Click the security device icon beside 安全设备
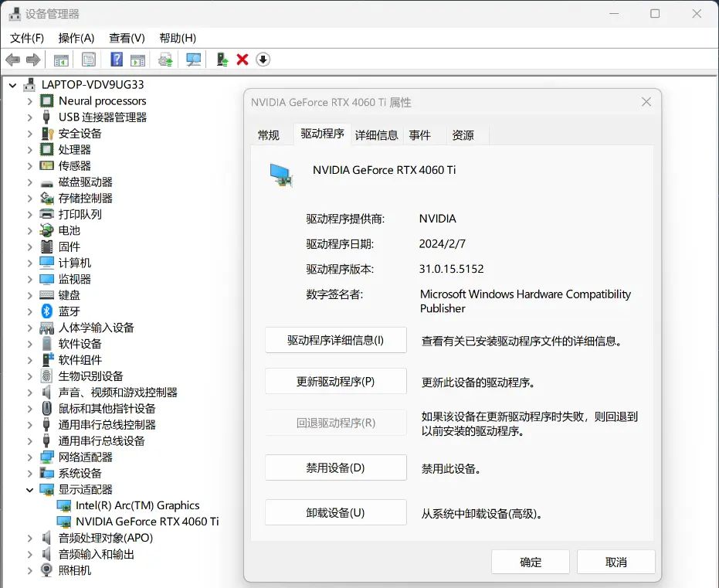 (47, 133)
